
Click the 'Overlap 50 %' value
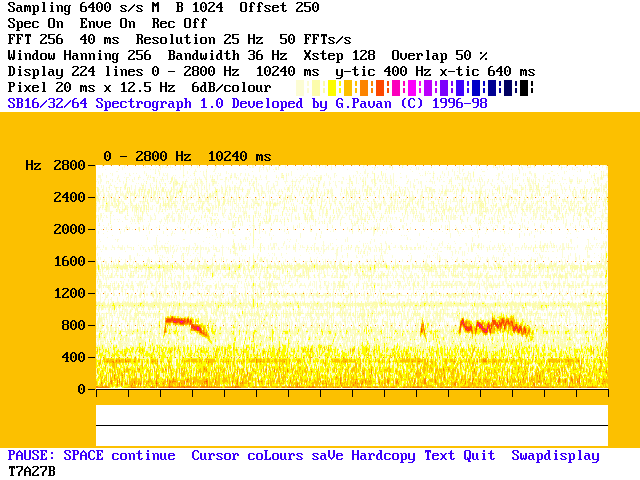coord(440,56)
